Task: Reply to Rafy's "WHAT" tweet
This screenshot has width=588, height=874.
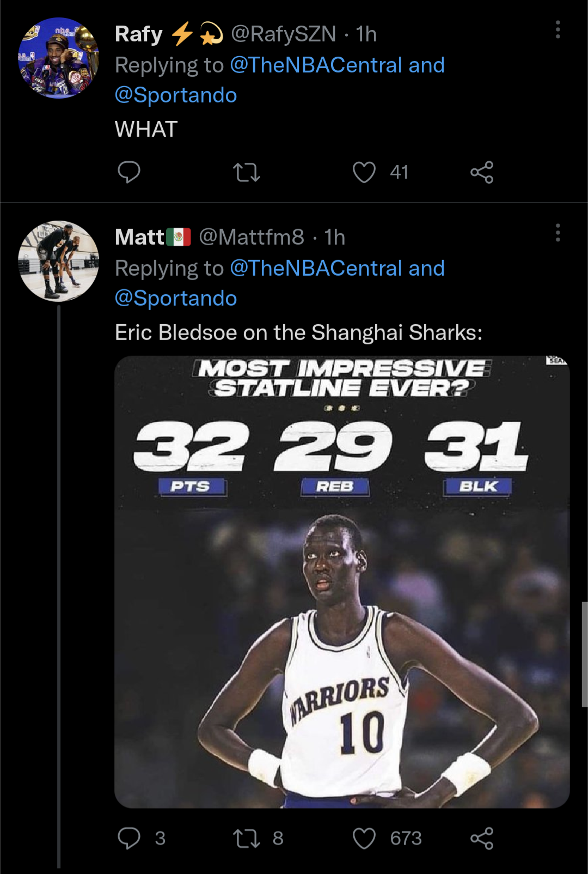Action: (129, 172)
